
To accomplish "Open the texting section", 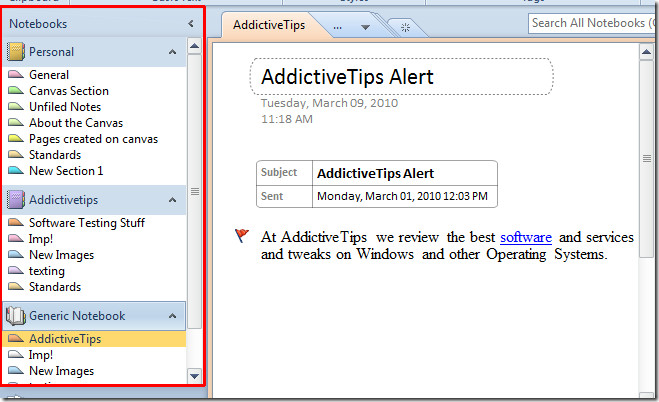I will click(x=47, y=271).
